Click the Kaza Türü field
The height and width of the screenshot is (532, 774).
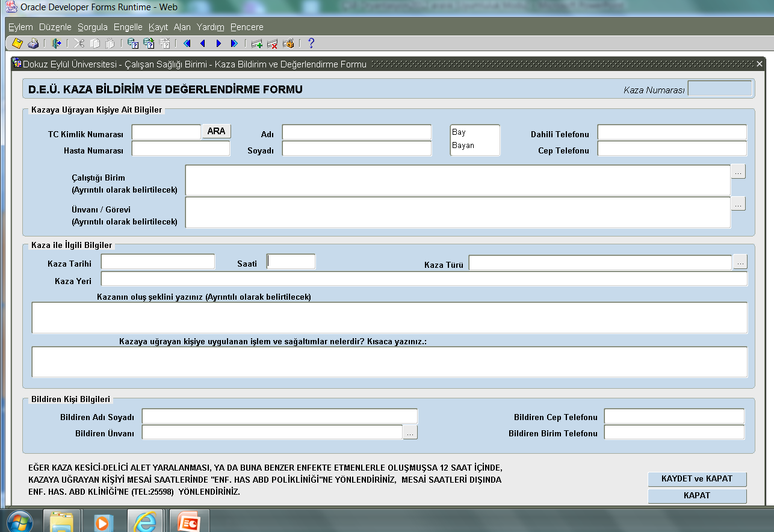pos(601,262)
